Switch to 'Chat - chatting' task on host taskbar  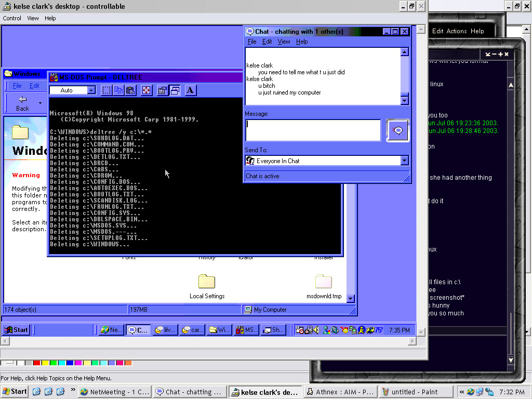coord(190,392)
